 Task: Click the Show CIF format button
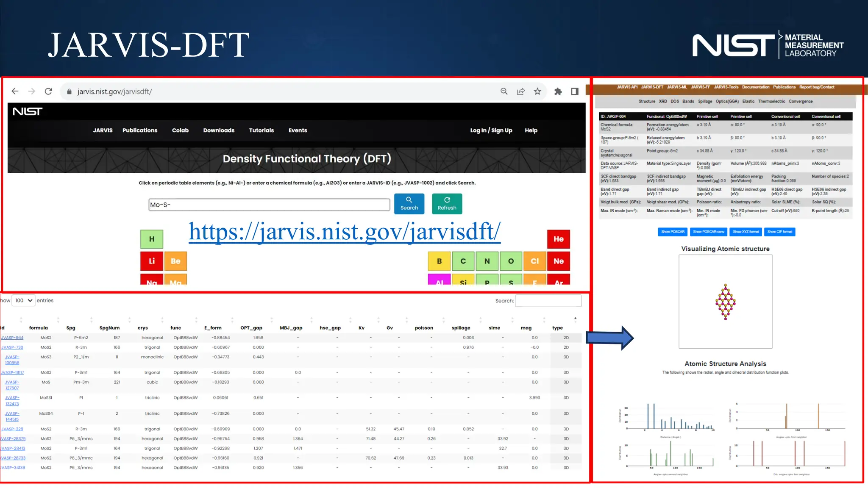779,232
